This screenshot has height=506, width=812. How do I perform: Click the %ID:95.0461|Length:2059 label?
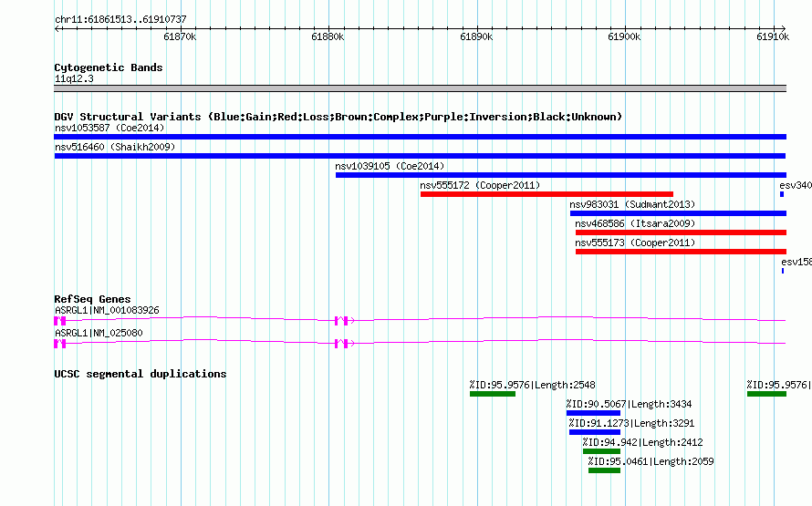tap(651, 461)
